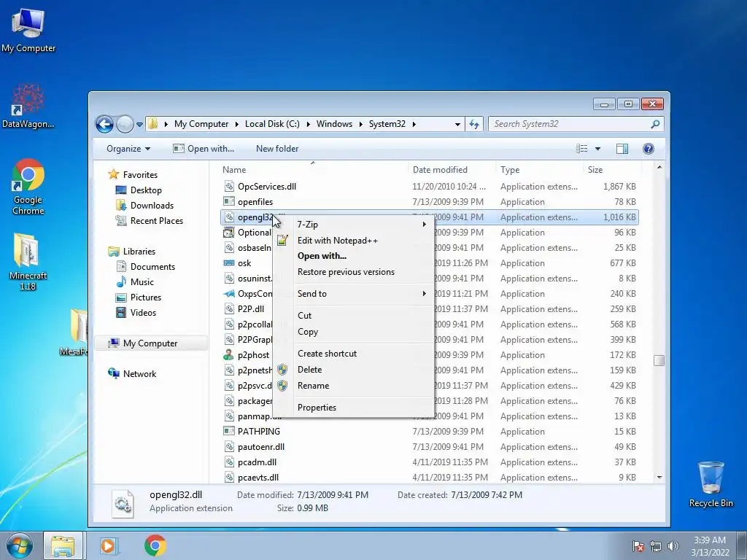
Task: Select the Music library
Action: point(135,282)
